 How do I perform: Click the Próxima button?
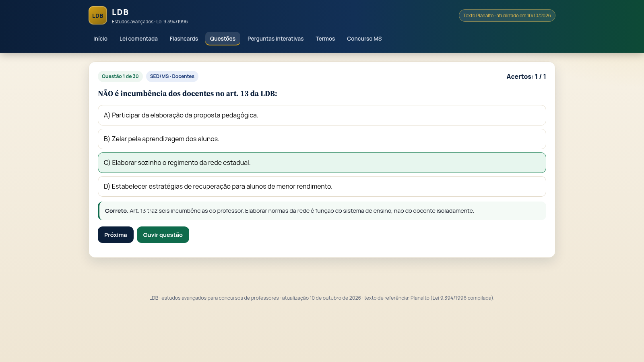coord(116,234)
